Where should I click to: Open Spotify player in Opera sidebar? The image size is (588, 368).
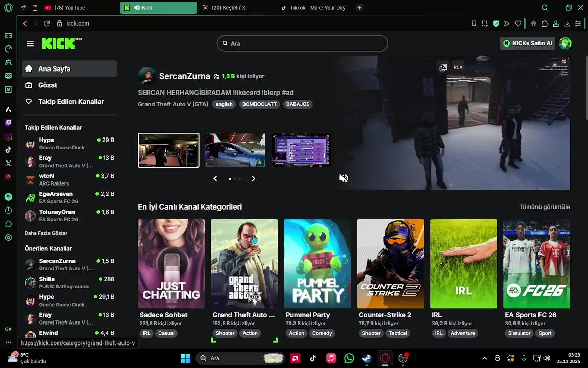(x=8, y=197)
